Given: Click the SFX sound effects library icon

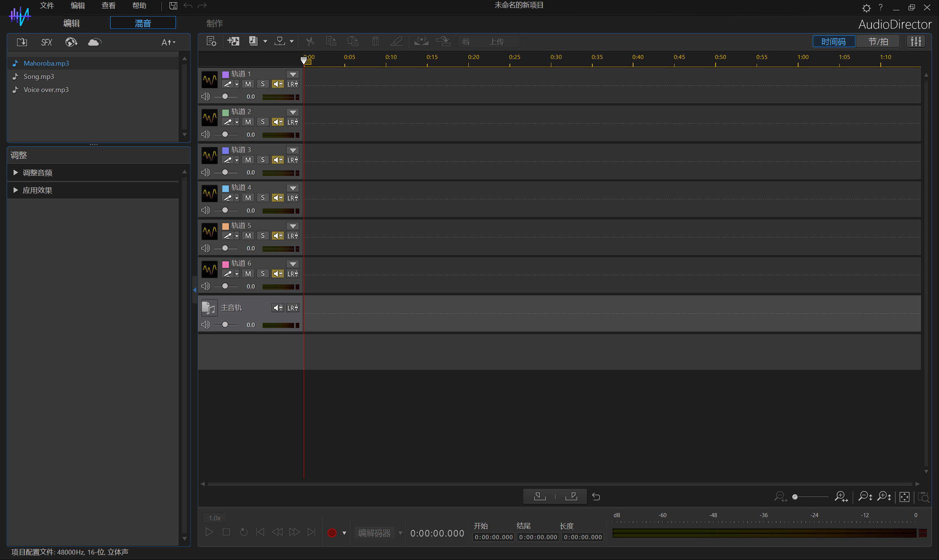Looking at the screenshot, I should [47, 42].
